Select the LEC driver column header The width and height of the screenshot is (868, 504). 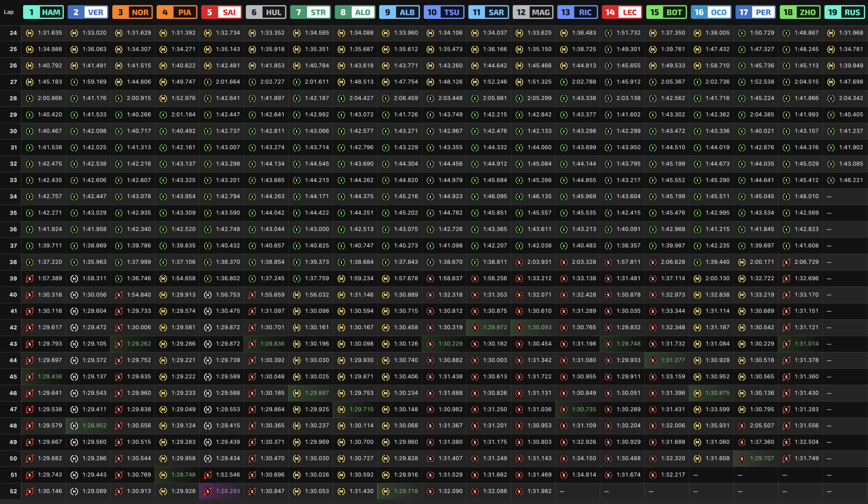(622, 13)
